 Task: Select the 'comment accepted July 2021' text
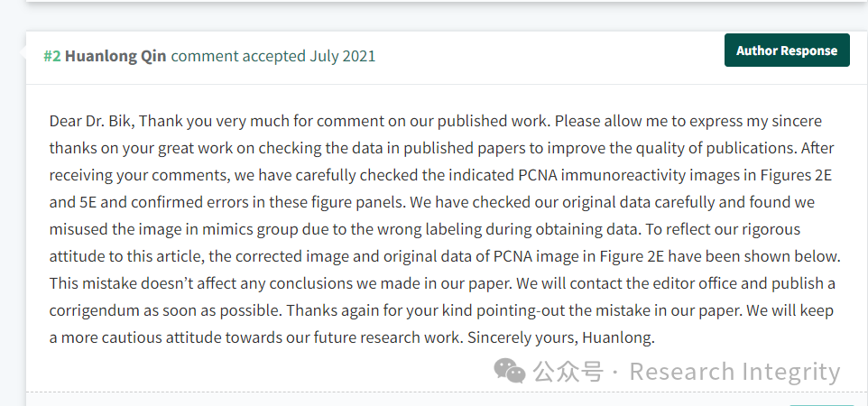[272, 56]
